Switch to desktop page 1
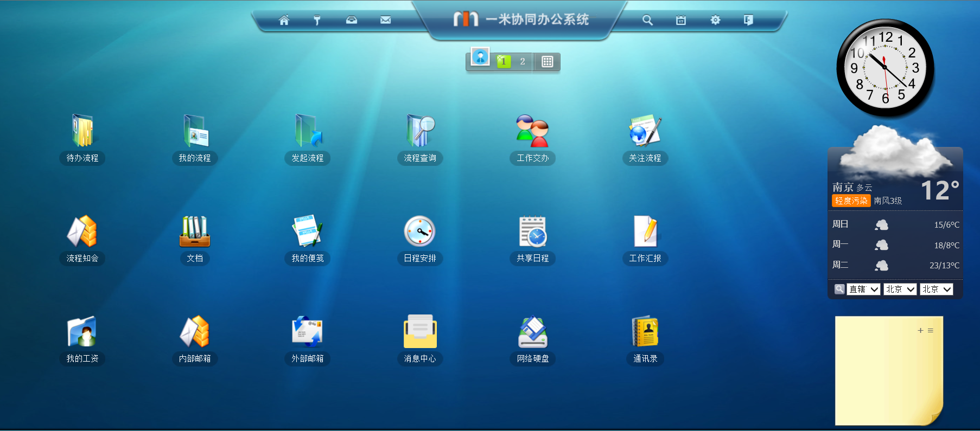 504,62
